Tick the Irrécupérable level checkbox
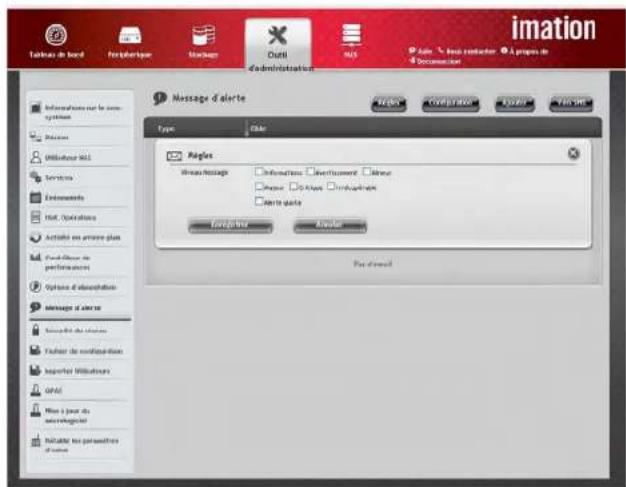 (x=331, y=186)
